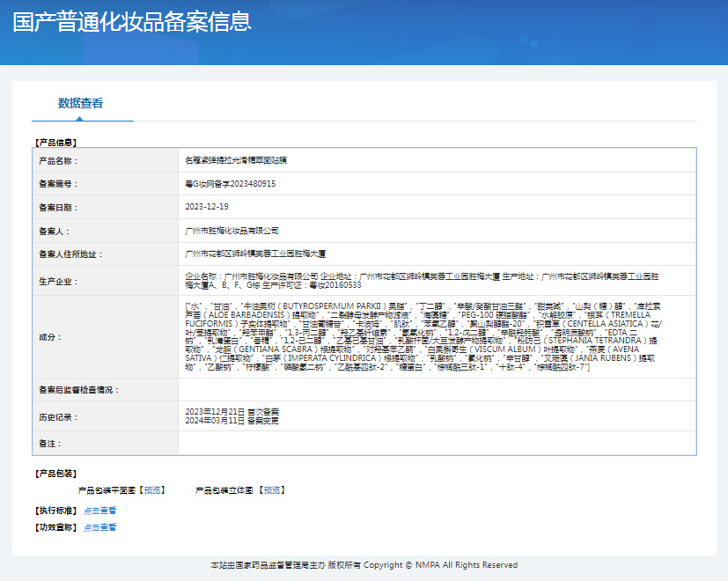
Task: Click the 【产品包装】 section heading
Action: 55,474
